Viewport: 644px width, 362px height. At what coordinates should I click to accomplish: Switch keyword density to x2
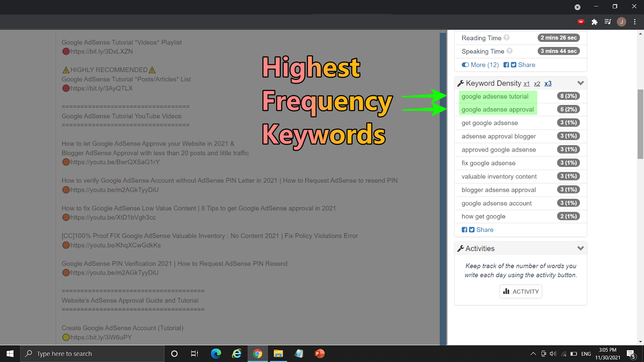(537, 84)
